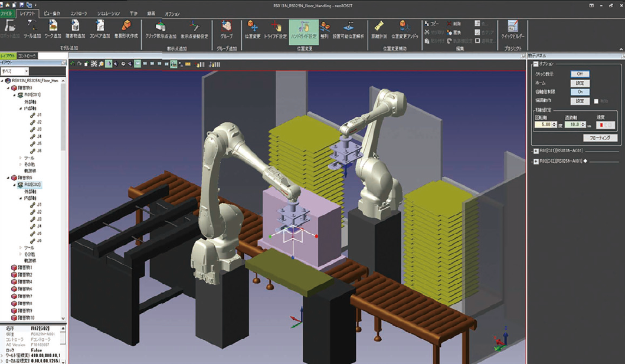Click the 位置変更 (Change Position) icon
The height and width of the screenshot is (364, 625).
tap(252, 28)
